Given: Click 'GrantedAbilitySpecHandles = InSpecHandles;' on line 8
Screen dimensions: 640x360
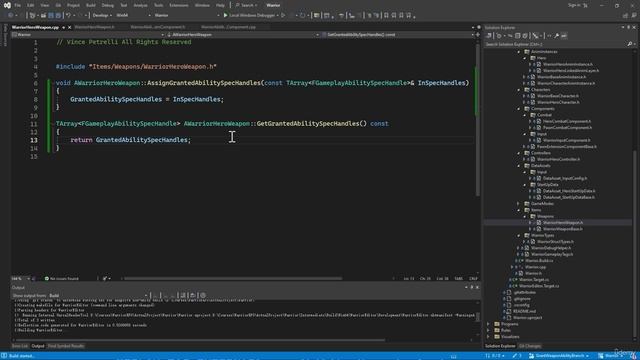Looking at the screenshot, I should [147, 99].
